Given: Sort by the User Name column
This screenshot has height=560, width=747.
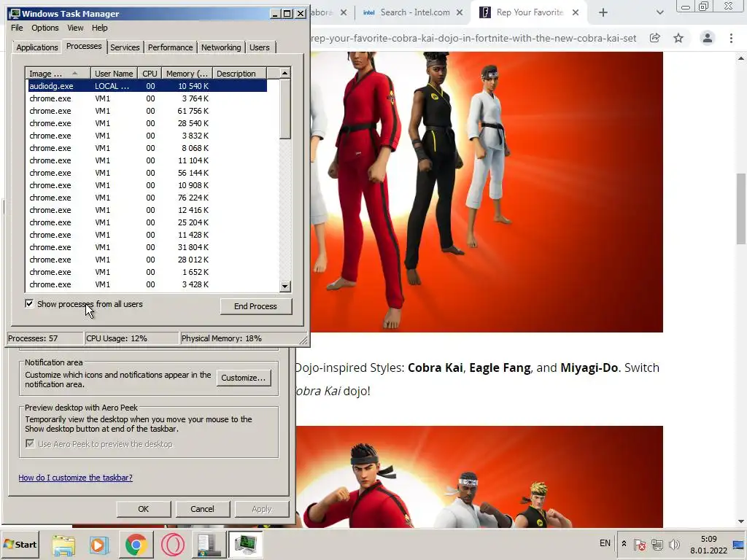Looking at the screenshot, I should click(x=114, y=74).
